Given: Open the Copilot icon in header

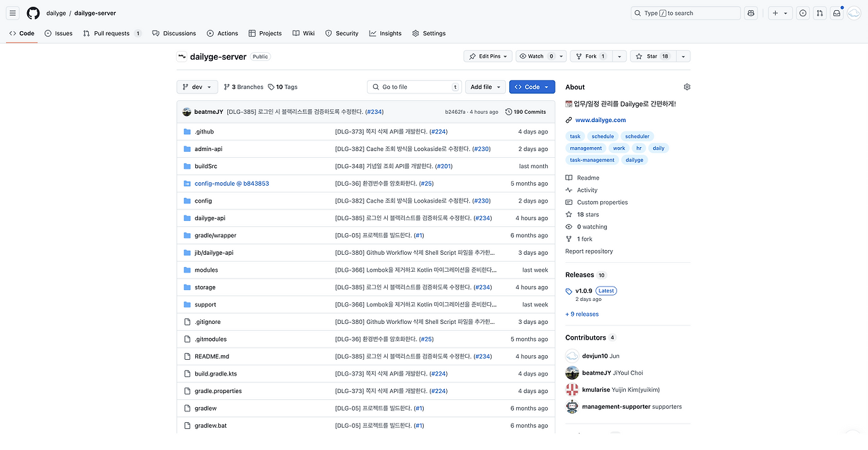Looking at the screenshot, I should pos(751,13).
